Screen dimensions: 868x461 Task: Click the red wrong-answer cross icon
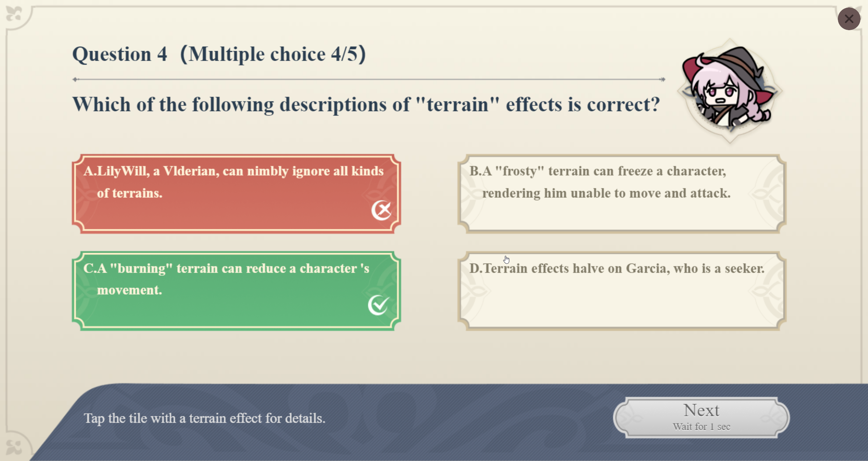click(381, 210)
